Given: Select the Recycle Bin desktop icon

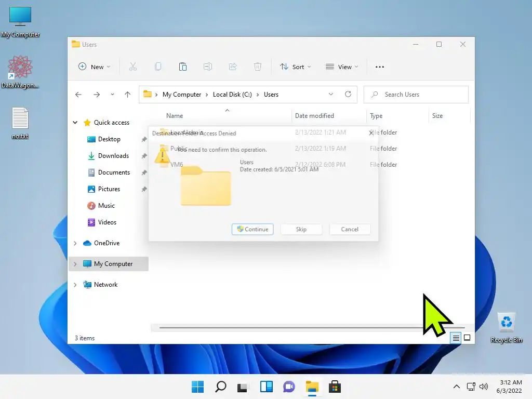Looking at the screenshot, I should coord(507,328).
